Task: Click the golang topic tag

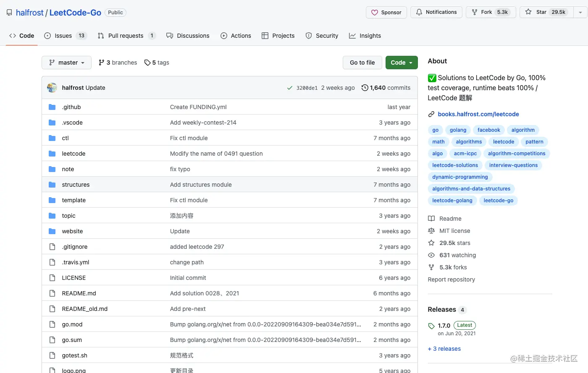Action: [x=458, y=130]
